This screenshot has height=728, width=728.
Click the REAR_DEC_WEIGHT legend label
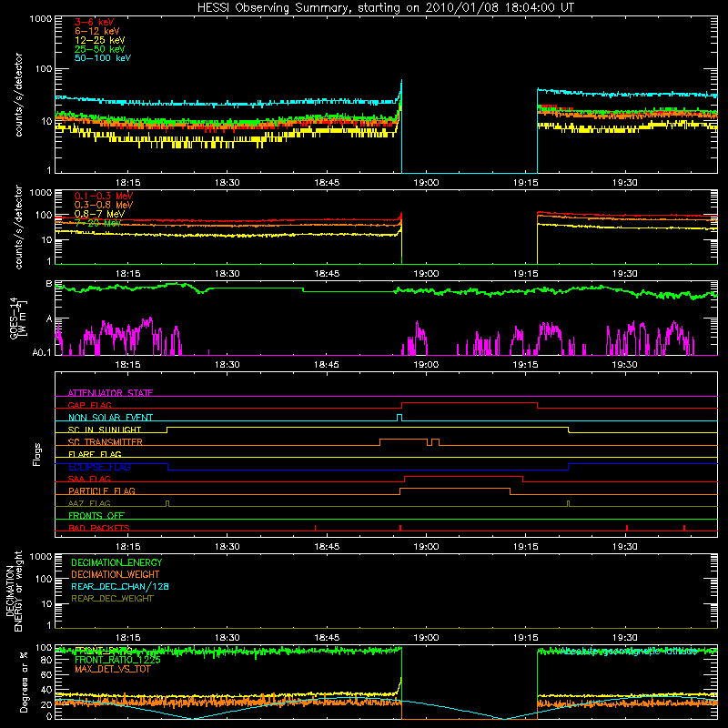click(x=112, y=599)
